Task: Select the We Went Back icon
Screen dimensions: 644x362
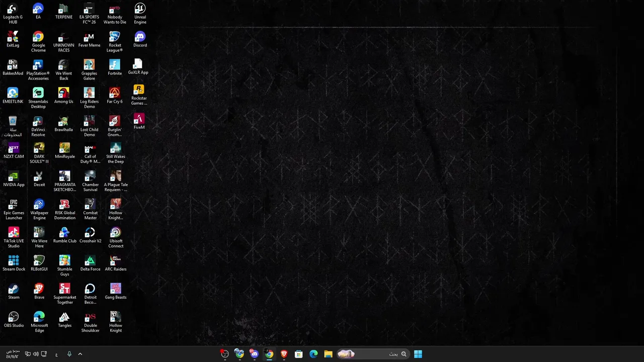Action: click(63, 70)
